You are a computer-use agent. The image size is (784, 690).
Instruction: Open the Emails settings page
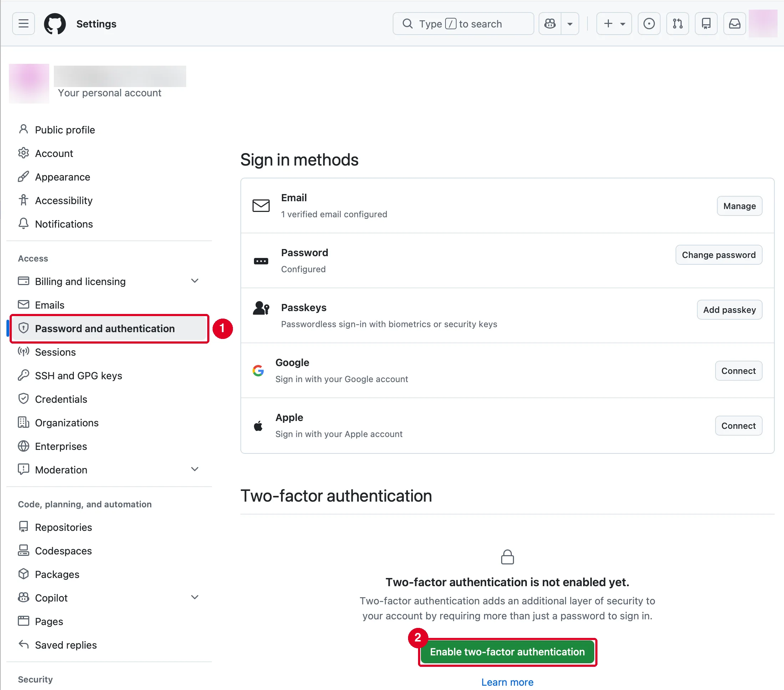click(x=109, y=305)
